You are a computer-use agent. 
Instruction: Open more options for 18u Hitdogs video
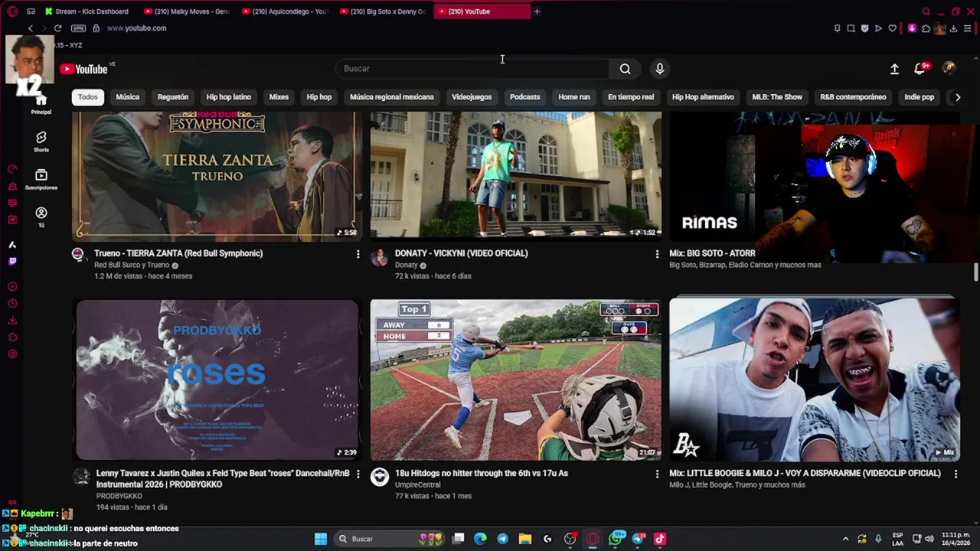point(657,474)
